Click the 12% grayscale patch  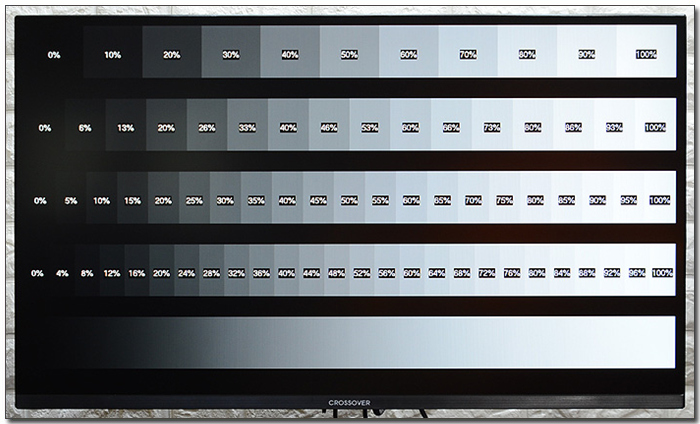[112, 270]
